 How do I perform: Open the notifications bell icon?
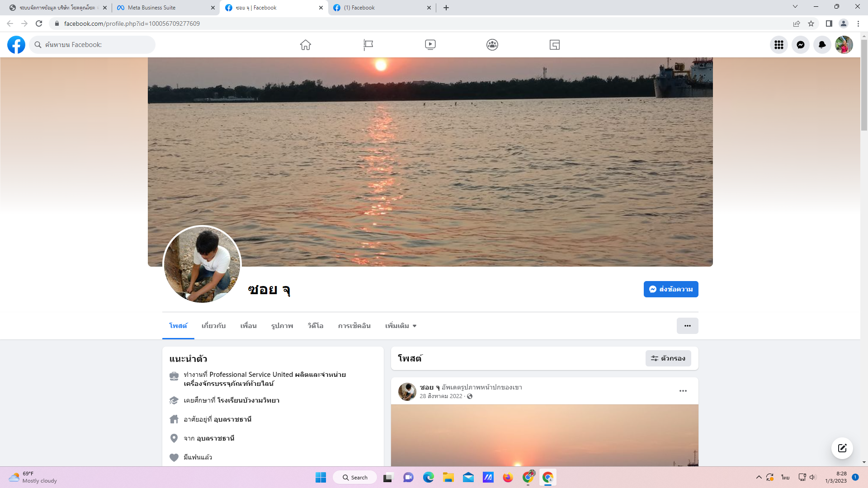(822, 45)
